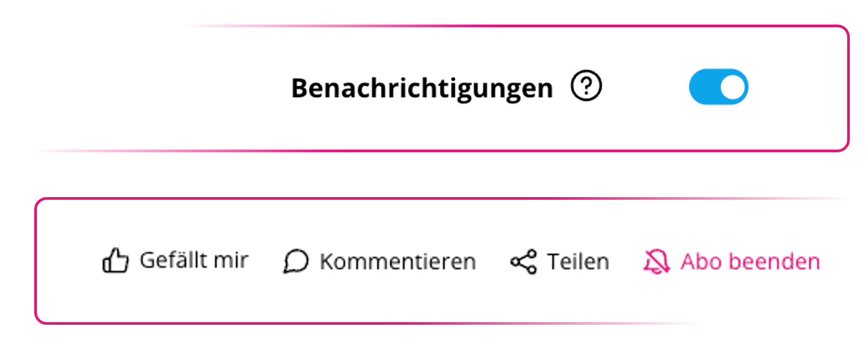Click the "Gefällt mir" text label
This screenshot has width=868, height=344.
pyautogui.click(x=193, y=261)
